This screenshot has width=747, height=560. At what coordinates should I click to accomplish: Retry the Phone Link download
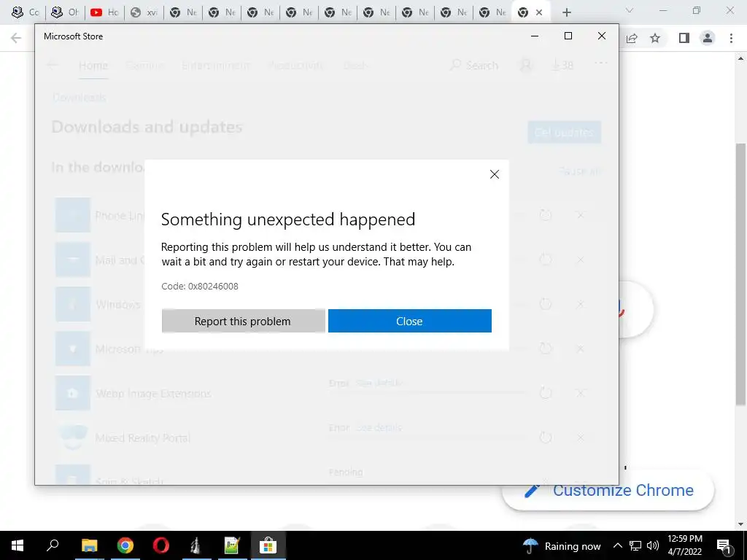(546, 215)
